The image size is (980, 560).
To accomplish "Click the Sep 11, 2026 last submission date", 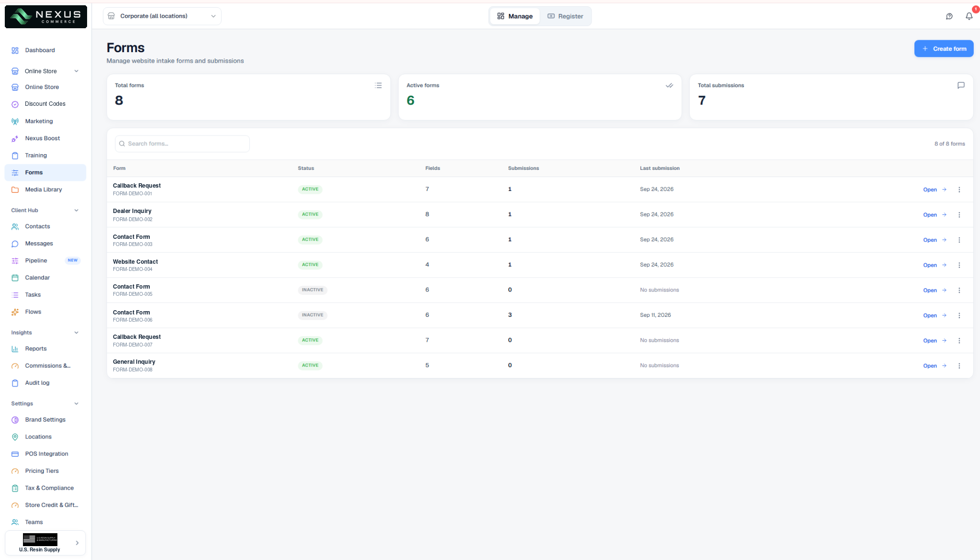I will [x=656, y=315].
